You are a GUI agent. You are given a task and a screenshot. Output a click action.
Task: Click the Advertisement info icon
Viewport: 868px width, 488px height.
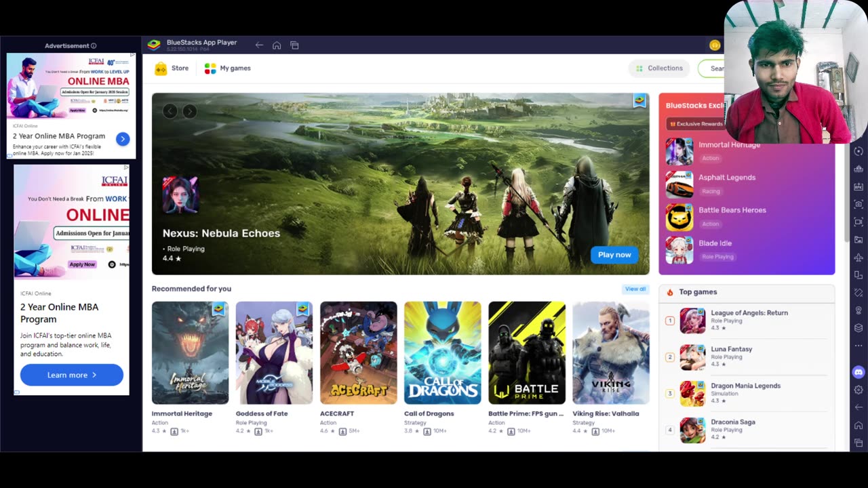94,46
